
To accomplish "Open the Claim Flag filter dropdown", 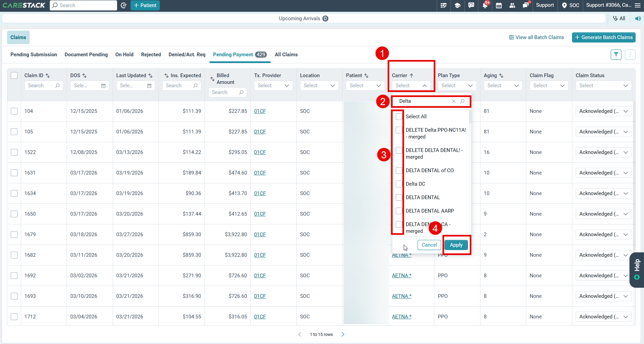I will point(549,86).
